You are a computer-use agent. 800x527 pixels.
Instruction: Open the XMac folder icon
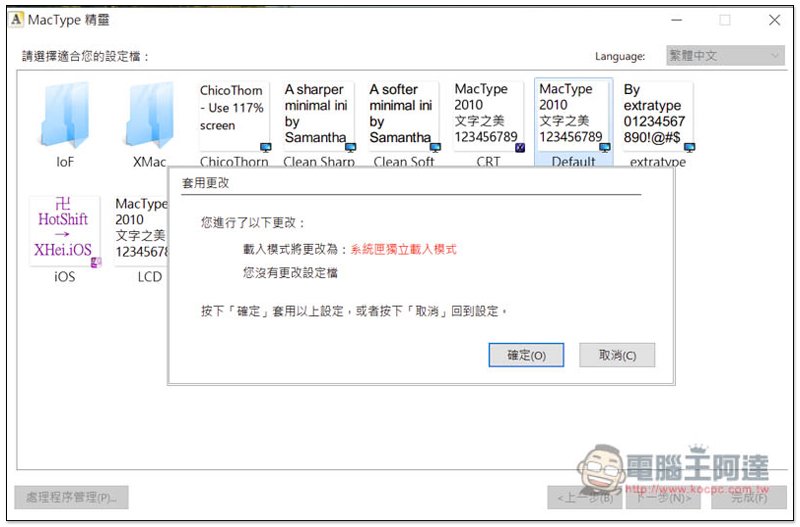149,115
